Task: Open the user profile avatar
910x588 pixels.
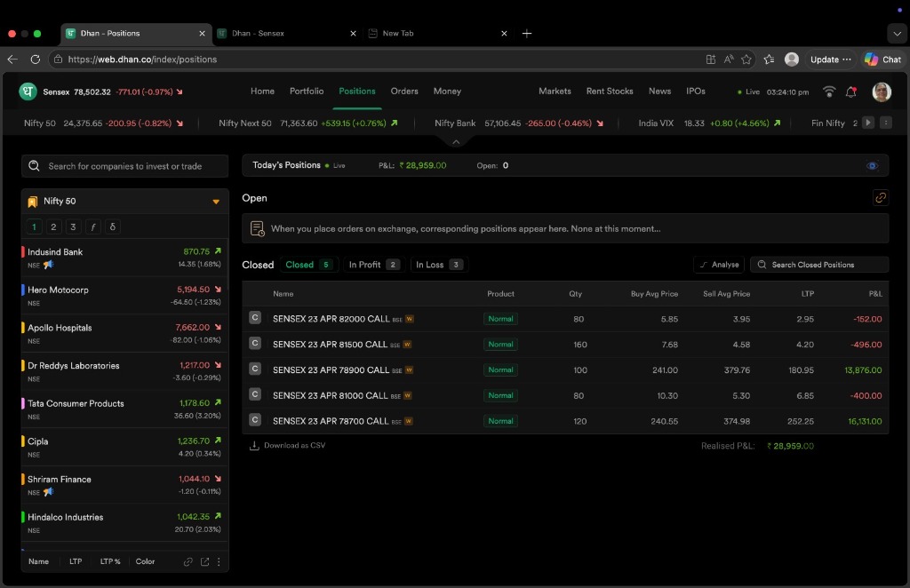Action: [882, 91]
